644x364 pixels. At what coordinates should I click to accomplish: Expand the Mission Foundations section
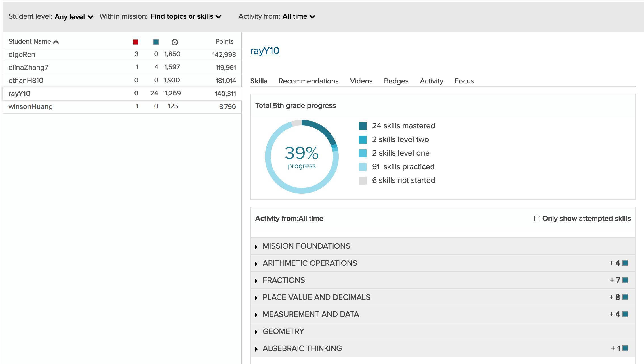pos(443,246)
